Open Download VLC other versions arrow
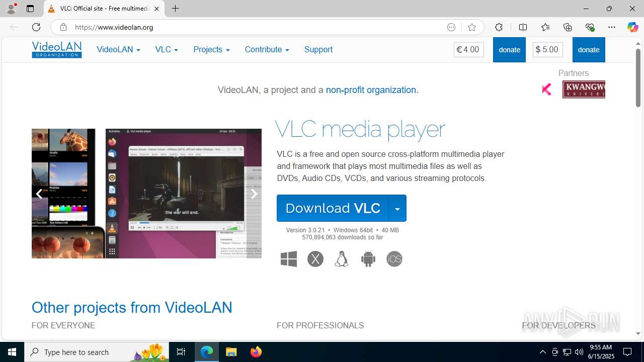The image size is (644, 362). coord(397,208)
